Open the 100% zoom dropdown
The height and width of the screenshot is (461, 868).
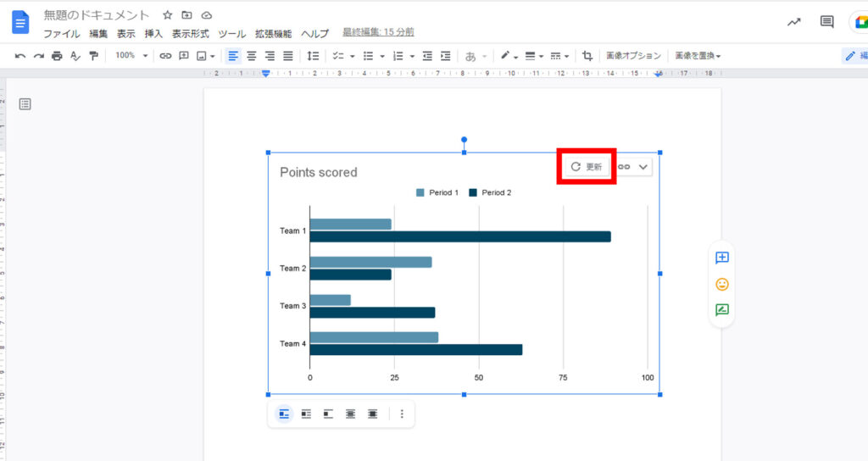(x=131, y=55)
